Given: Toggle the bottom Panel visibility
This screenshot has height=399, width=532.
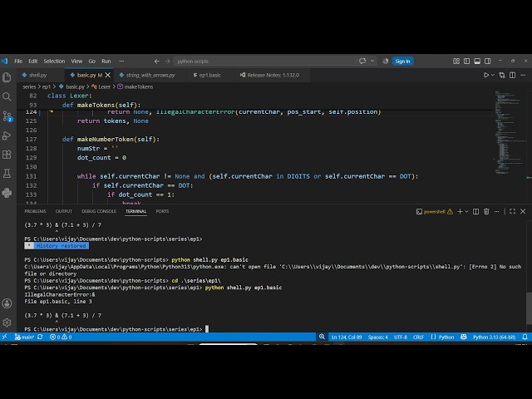Looking at the screenshot, I should (477, 61).
